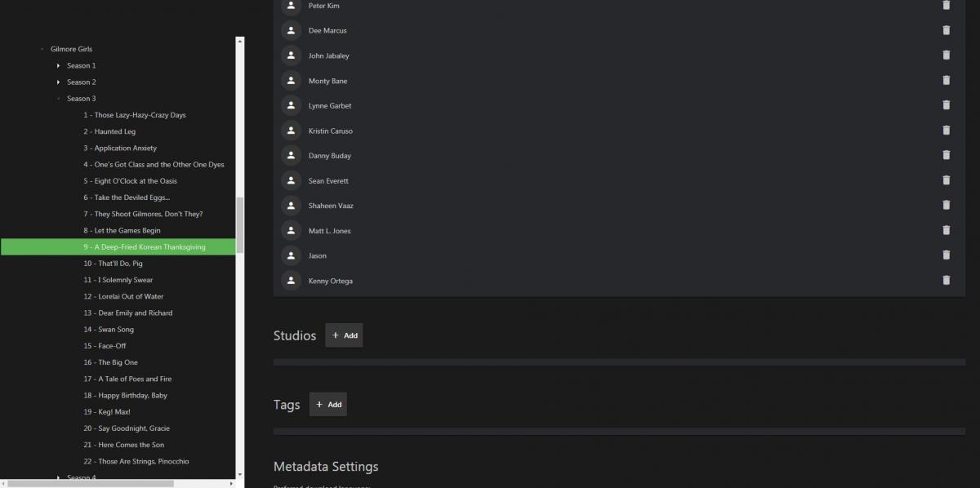
Task: Click Sean Everett's person avatar icon
Action: click(x=292, y=180)
